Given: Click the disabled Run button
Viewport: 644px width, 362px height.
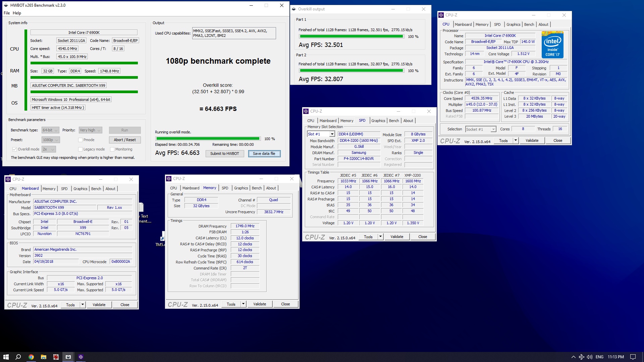Looking at the screenshot, I should click(125, 130).
